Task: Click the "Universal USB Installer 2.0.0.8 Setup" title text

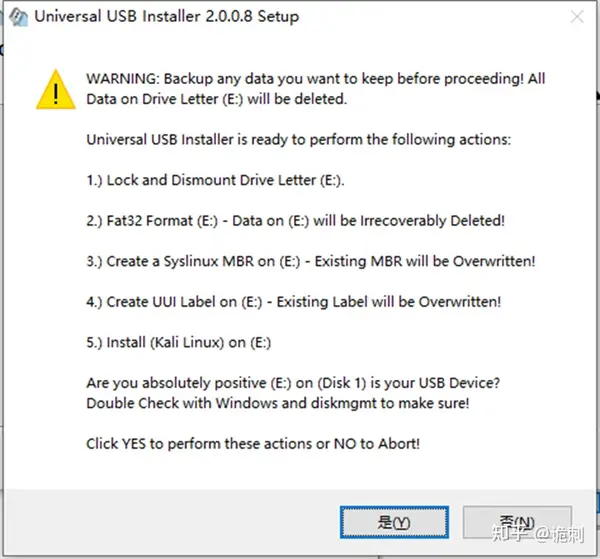Action: tap(166, 16)
